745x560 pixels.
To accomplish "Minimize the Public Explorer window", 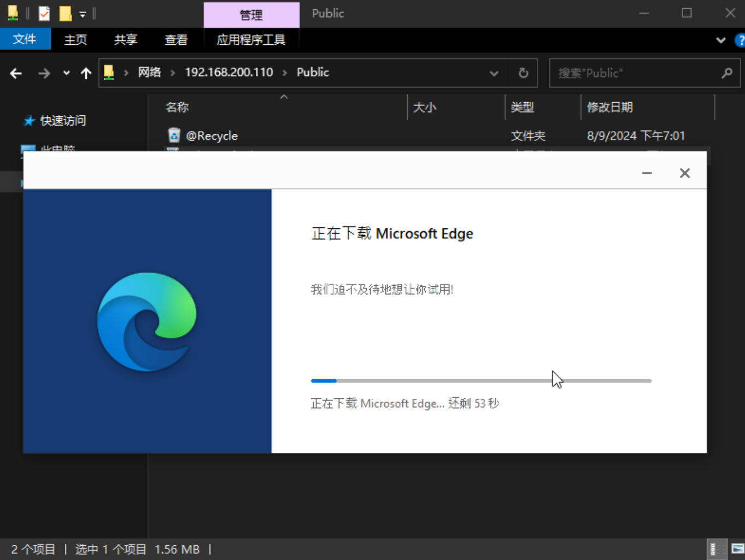I will point(644,13).
